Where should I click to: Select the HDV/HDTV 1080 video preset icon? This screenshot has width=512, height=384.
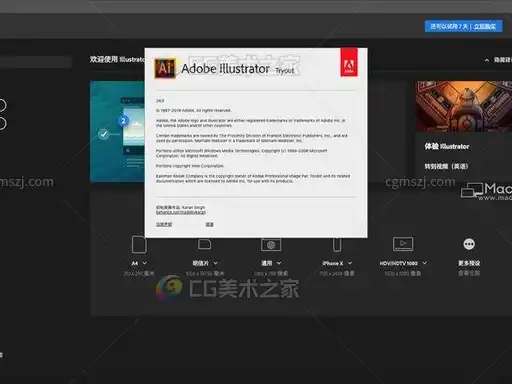pyautogui.click(x=403, y=244)
